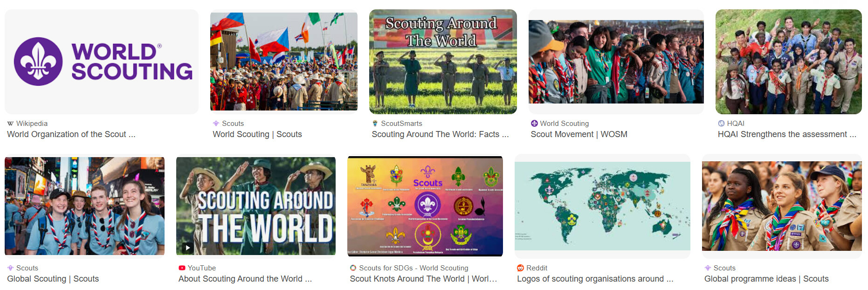Click the Wikipedia favicon icon
Viewport: 868px width, 290px height.
click(x=10, y=124)
